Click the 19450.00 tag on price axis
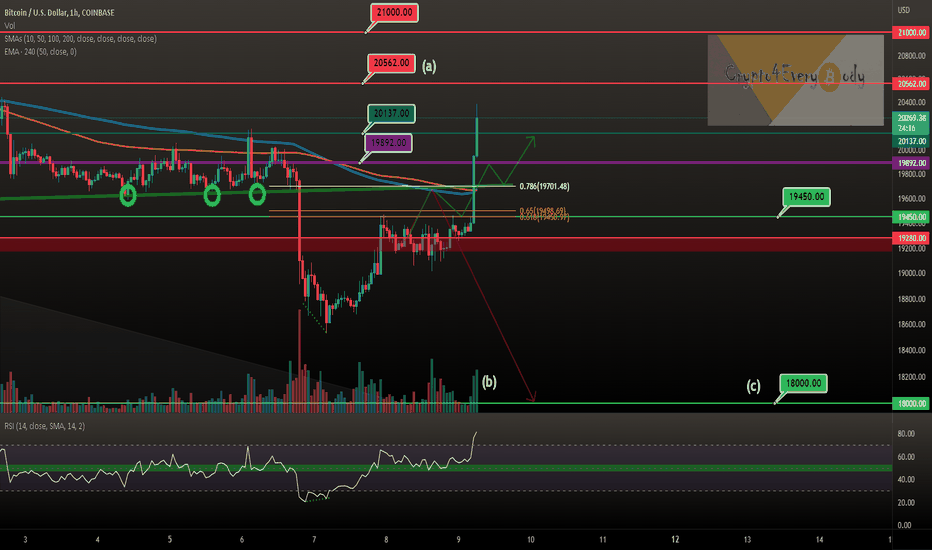Viewport: 932px width, 550px height. (x=912, y=217)
